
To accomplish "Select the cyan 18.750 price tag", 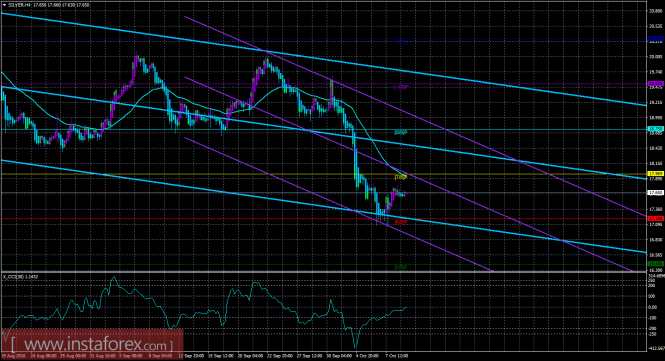I will 656,129.
